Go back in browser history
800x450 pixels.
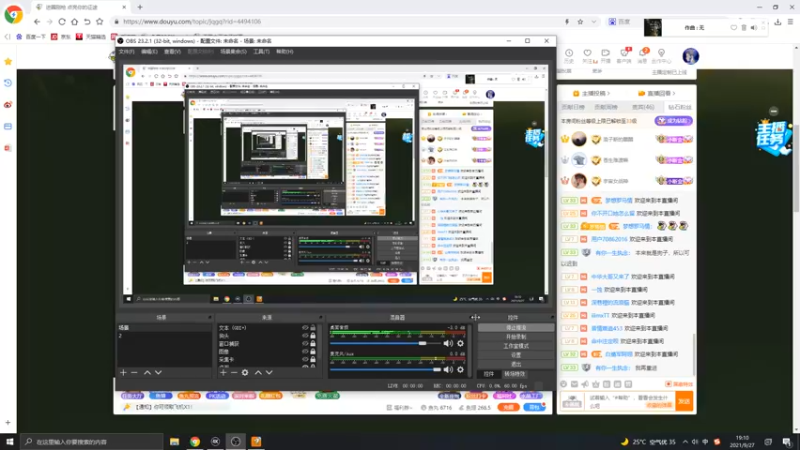(37, 21)
